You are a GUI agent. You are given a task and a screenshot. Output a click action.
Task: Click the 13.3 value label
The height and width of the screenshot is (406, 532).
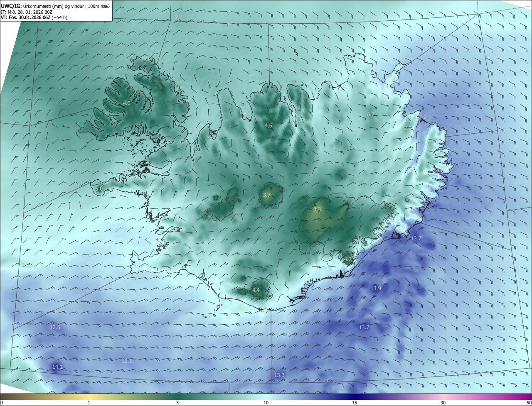click(279, 375)
